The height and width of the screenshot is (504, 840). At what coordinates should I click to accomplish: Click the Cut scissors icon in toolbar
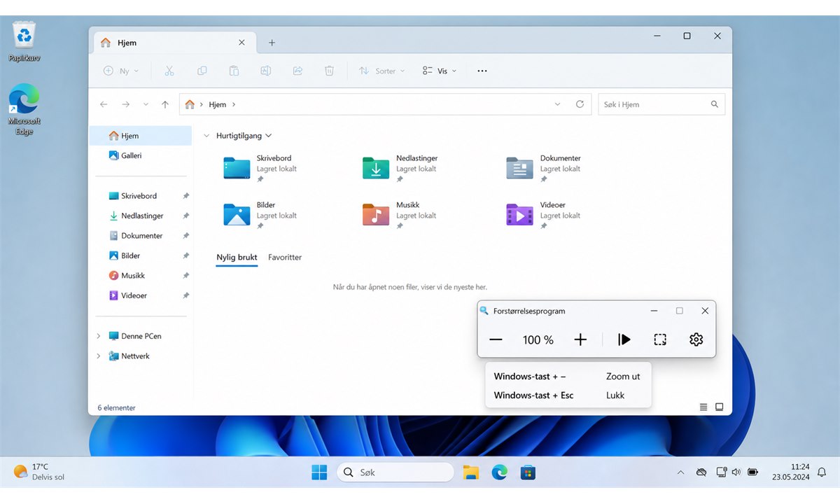pyautogui.click(x=169, y=71)
